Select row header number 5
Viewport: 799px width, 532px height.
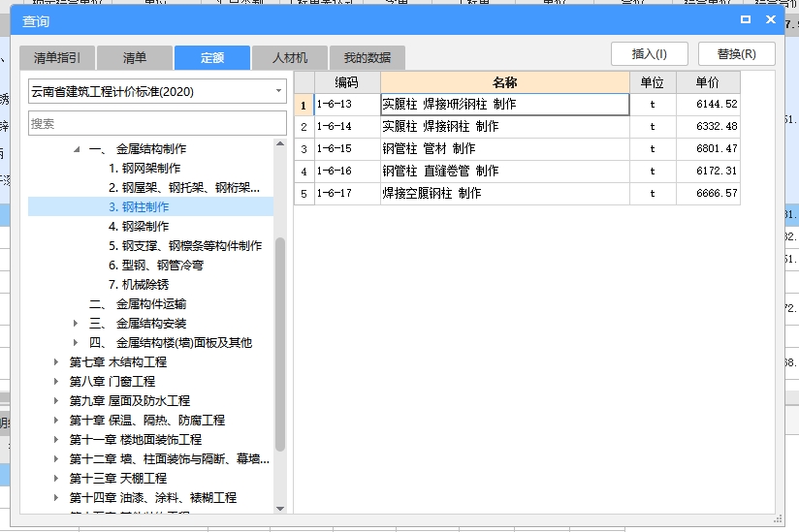(304, 194)
